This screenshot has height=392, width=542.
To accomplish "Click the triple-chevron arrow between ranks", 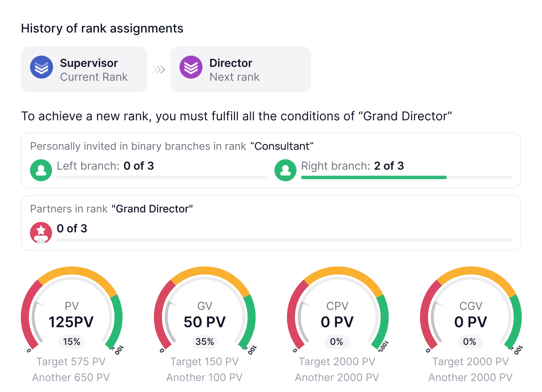I will (x=159, y=69).
